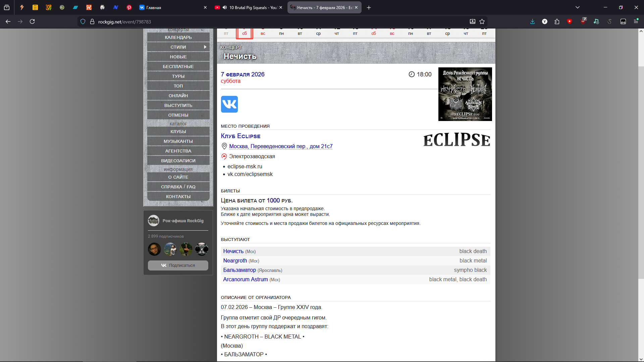The width and height of the screenshot is (644, 362).
Task: Open the Neargroth band link
Action: point(235,260)
